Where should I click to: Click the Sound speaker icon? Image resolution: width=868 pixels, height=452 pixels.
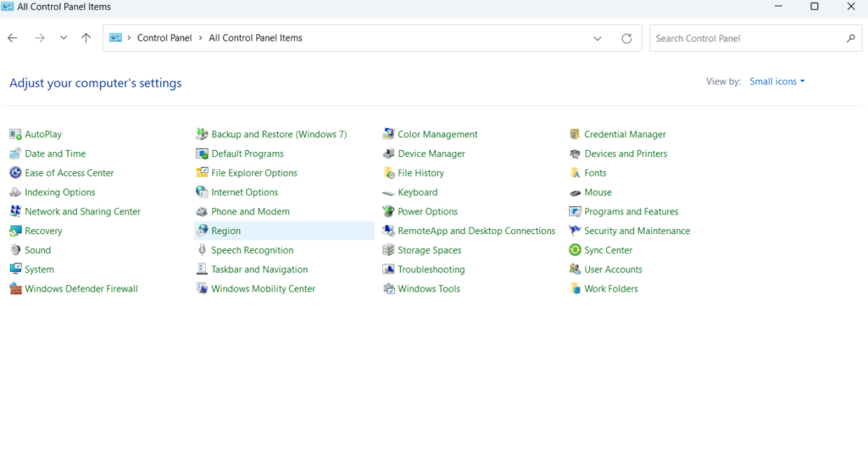tap(15, 250)
